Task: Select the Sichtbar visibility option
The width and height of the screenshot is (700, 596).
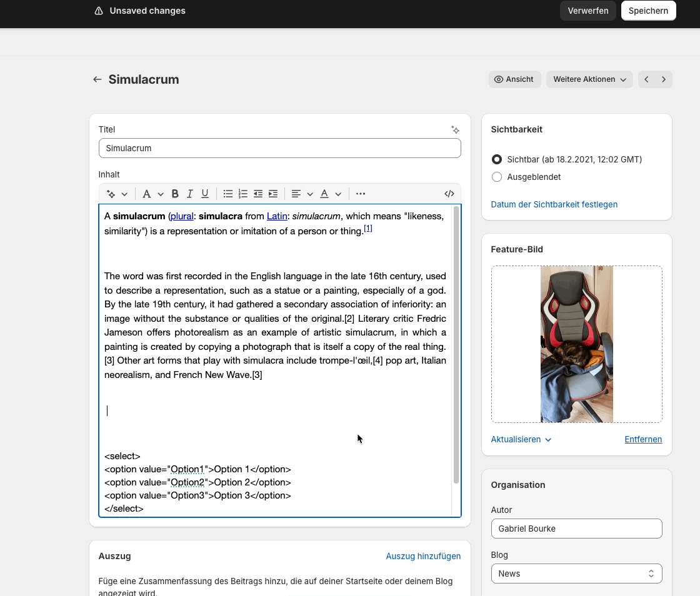Action: click(497, 159)
